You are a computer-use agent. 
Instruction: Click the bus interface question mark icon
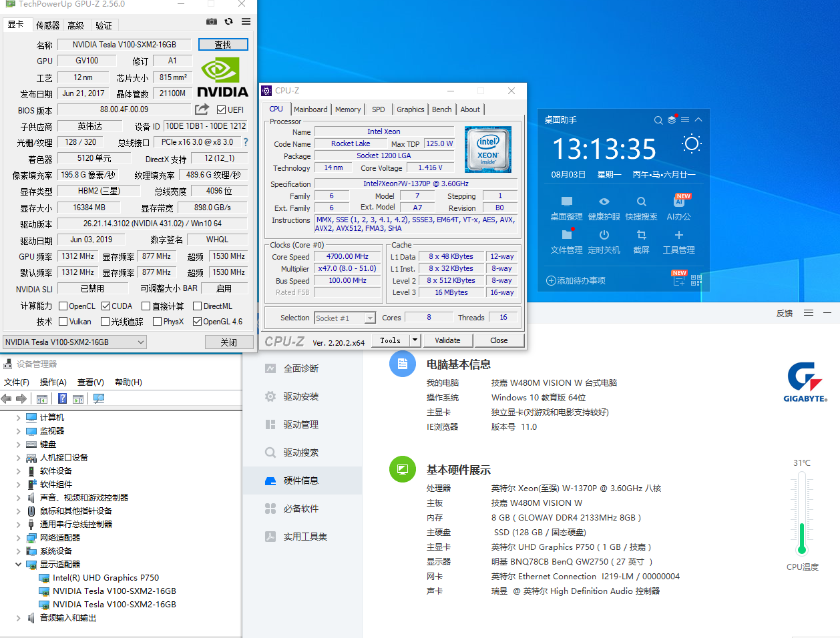coord(246,142)
